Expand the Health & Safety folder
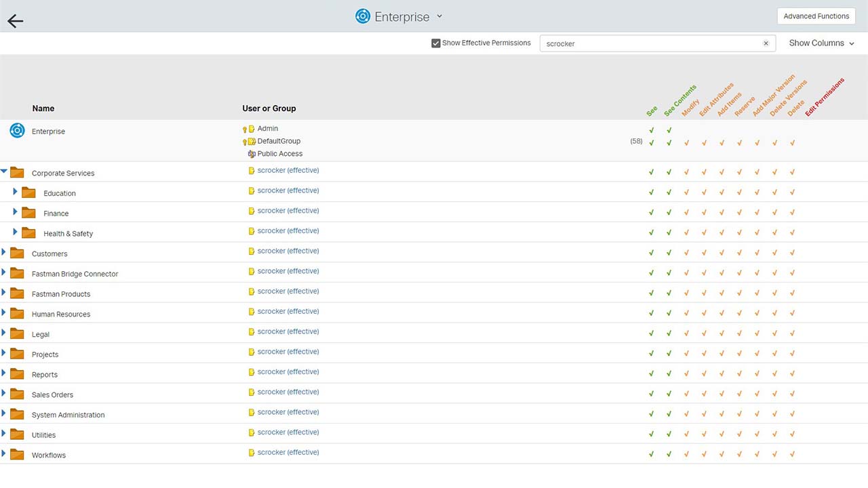Image resolution: width=868 pixels, height=488 pixels. 15,232
